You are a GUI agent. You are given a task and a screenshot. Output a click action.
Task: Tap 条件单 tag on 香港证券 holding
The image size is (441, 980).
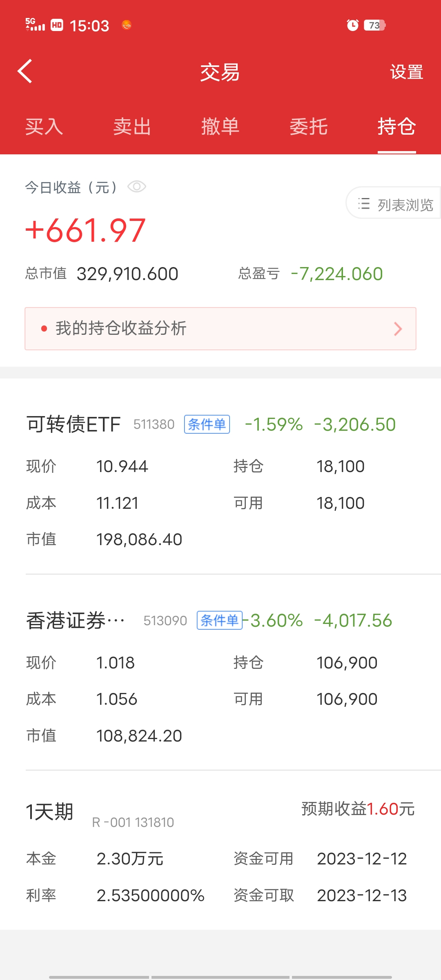coord(220,620)
